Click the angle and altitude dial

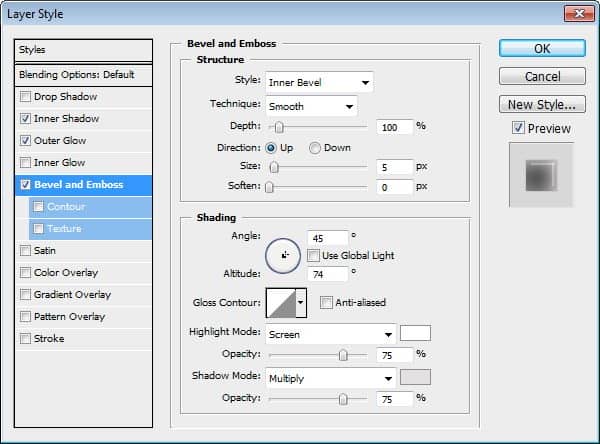tap(283, 256)
